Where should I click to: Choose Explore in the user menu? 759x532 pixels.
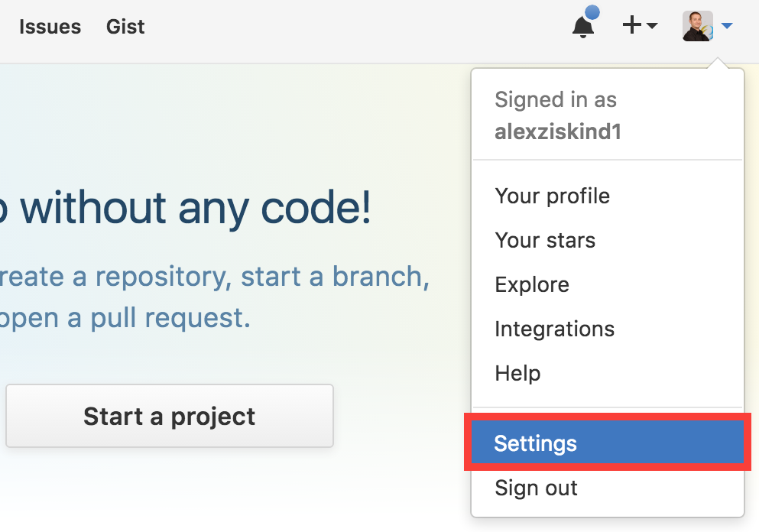[x=532, y=284]
